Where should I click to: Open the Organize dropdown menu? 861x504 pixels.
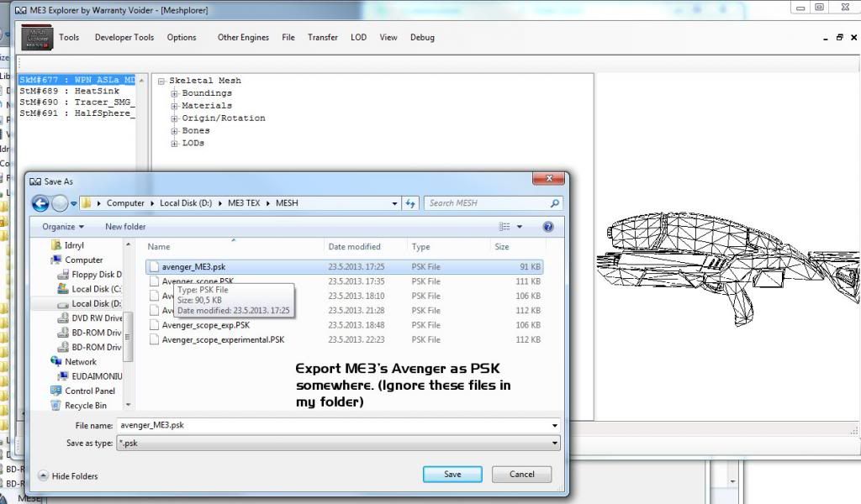63,227
